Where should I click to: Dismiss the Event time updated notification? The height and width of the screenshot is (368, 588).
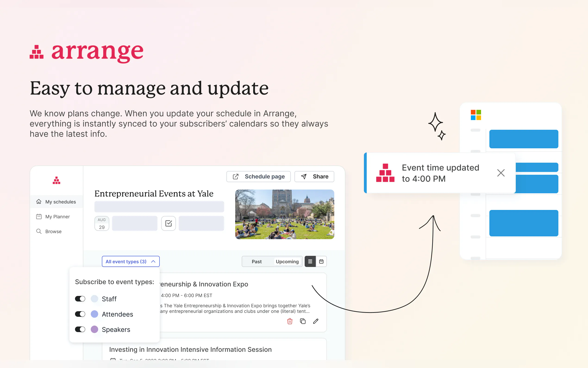[501, 173]
